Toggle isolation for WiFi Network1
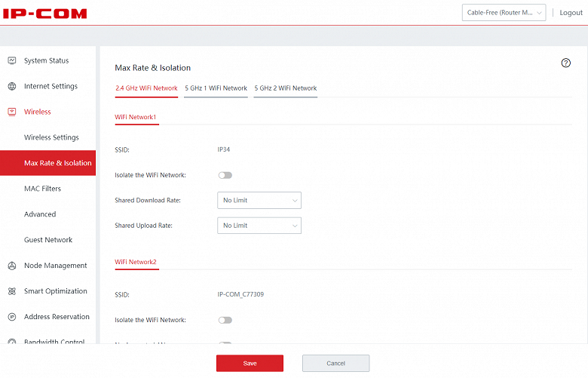The image size is (588, 378). [225, 175]
